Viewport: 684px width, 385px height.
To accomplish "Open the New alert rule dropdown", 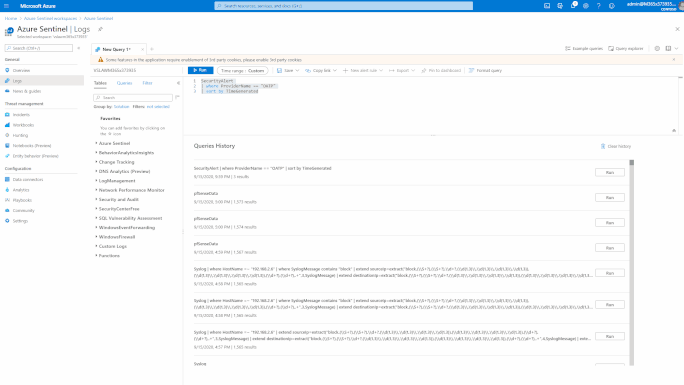I will coord(363,71).
